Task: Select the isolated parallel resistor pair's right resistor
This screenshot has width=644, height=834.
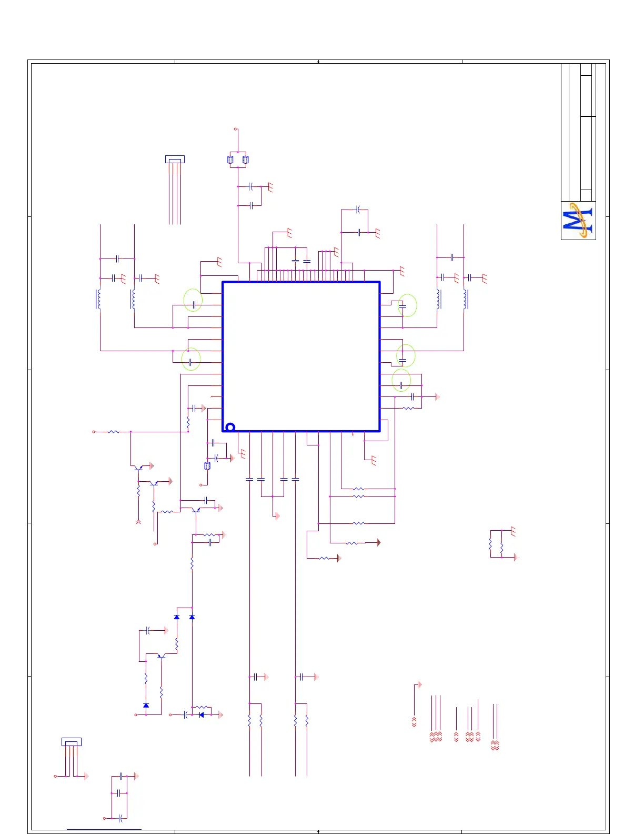Action: click(x=502, y=548)
